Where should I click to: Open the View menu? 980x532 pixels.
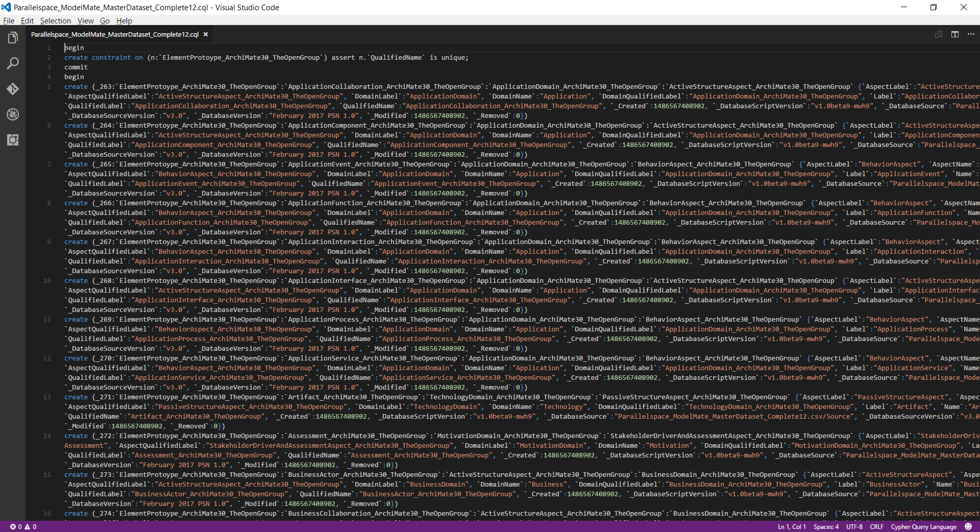pos(85,21)
